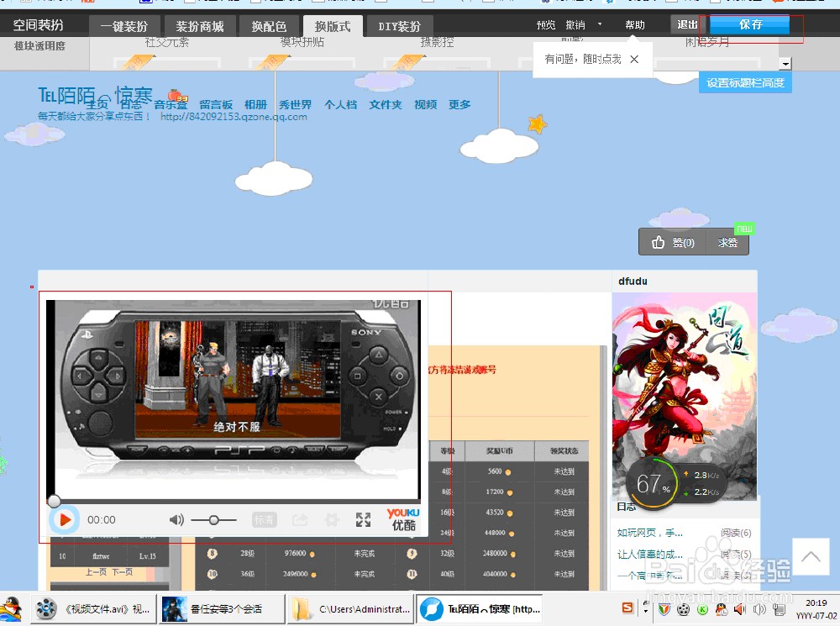
Task: Open QQ penguin tray icon
Action: coord(722,609)
